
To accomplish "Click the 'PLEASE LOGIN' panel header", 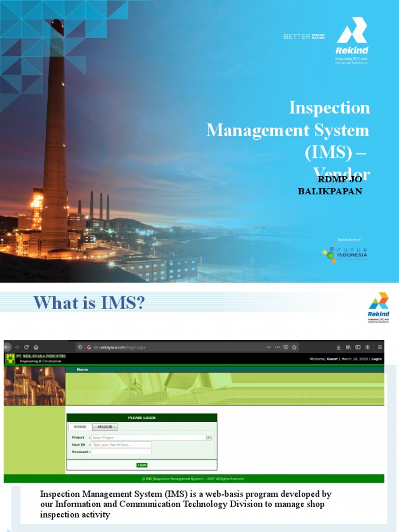I will (x=142, y=418).
